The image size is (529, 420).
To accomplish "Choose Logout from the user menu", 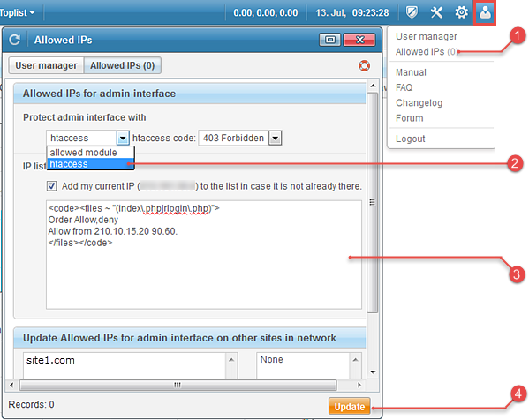I will point(411,139).
